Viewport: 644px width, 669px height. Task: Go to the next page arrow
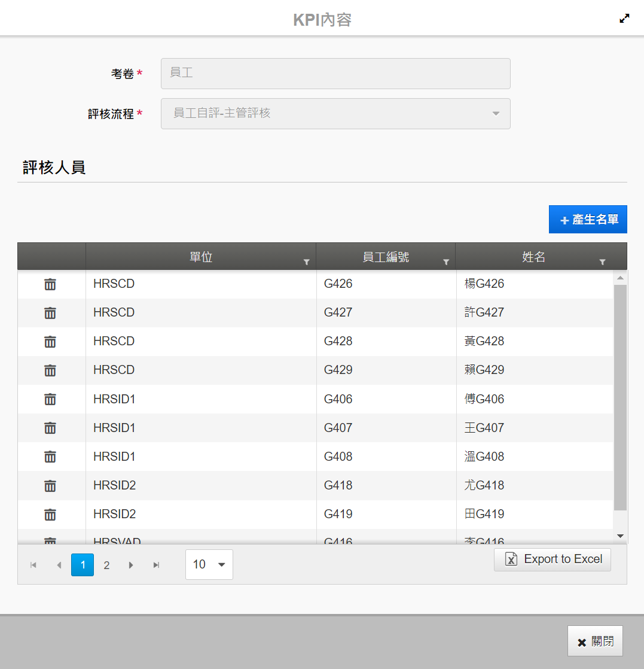pos(131,565)
